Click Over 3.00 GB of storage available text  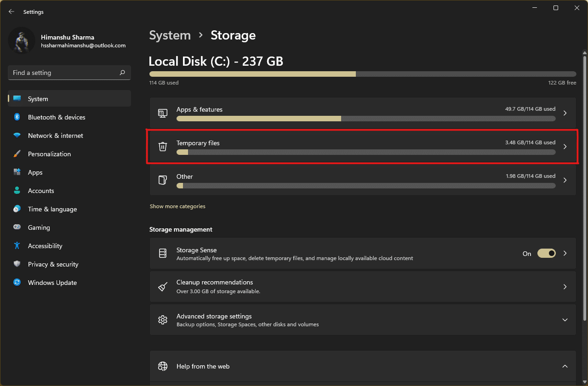(218, 291)
